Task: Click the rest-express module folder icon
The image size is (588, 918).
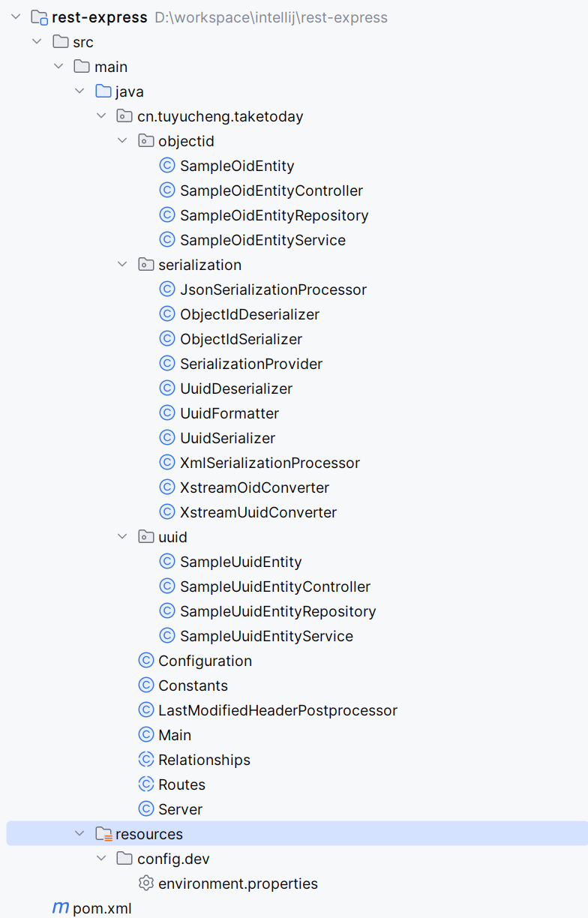Action: [39, 17]
